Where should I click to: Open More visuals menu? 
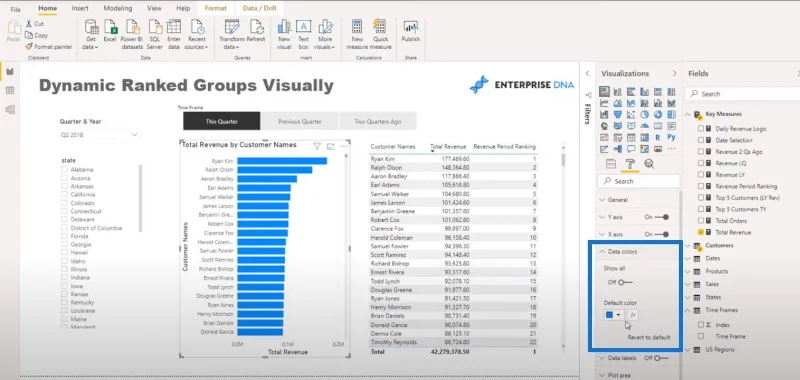tap(324, 34)
